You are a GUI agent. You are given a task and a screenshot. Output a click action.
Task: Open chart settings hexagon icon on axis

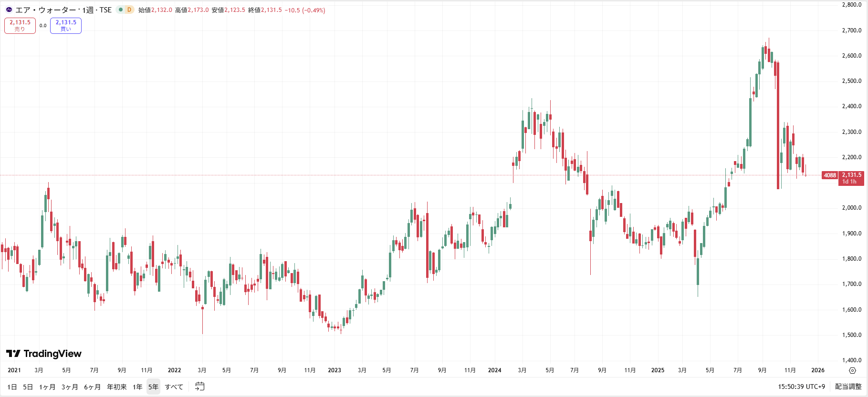852,370
